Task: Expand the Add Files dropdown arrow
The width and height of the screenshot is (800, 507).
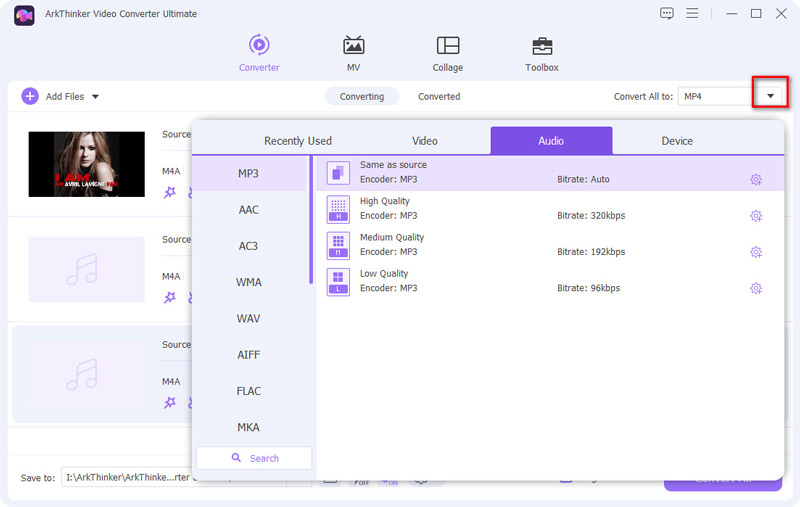Action: (x=95, y=96)
